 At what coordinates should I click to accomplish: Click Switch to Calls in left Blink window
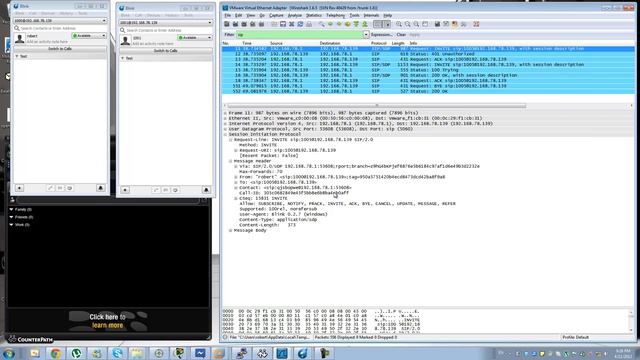pyautogui.click(x=60, y=49)
